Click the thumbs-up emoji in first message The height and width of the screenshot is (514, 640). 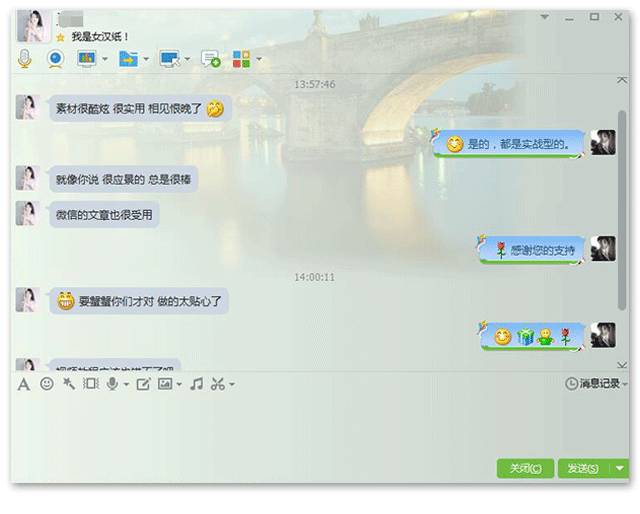click(215, 109)
